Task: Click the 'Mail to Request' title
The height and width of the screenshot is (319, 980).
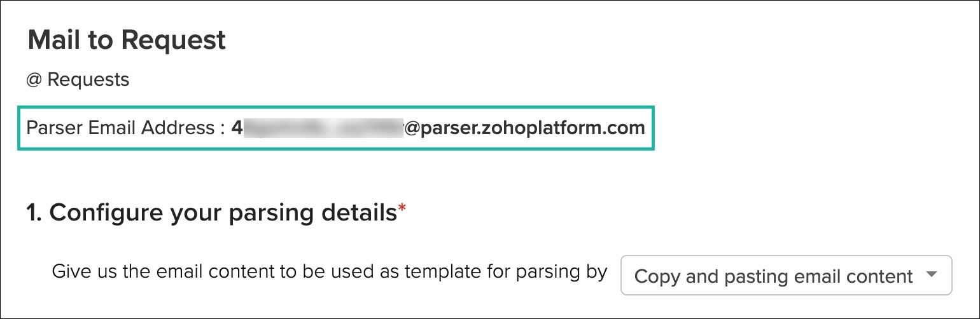Action: pyautogui.click(x=127, y=40)
